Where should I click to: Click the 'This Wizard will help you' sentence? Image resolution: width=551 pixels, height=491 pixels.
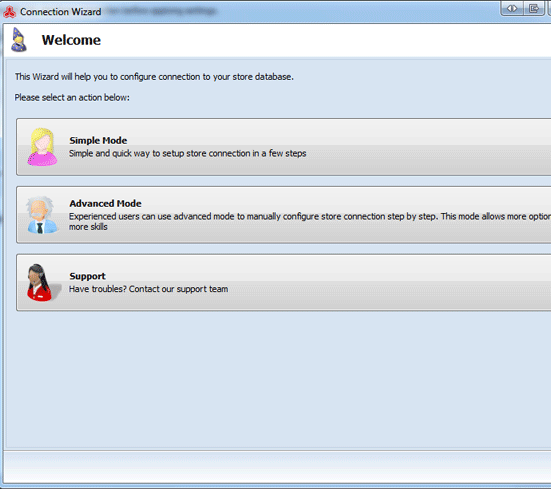[x=154, y=77]
